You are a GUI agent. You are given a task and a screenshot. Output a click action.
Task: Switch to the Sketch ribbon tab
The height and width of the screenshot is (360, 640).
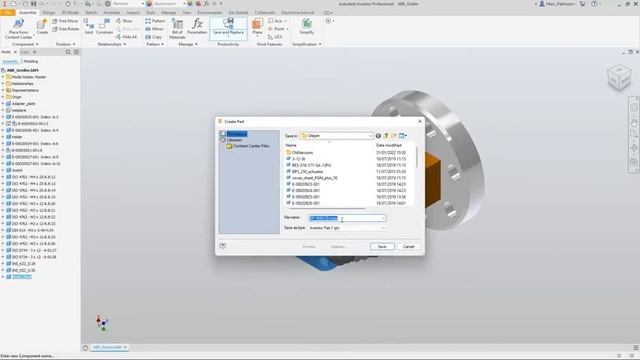[x=91, y=13]
